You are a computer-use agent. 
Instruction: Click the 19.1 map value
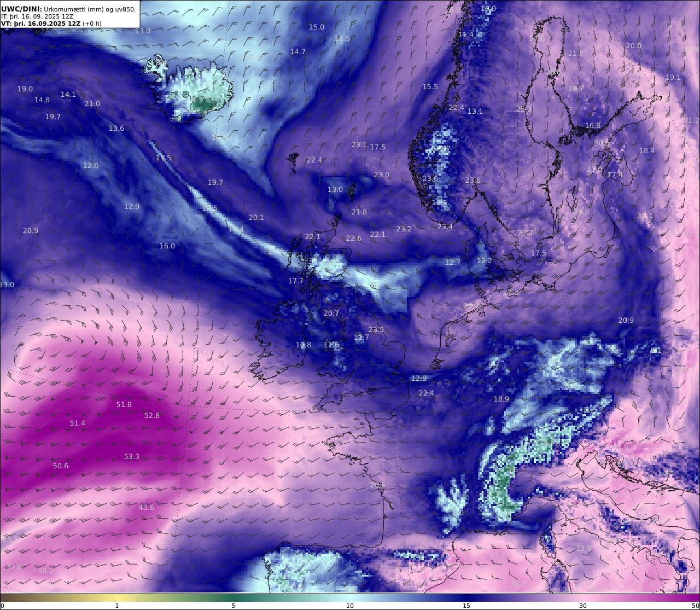(673, 77)
